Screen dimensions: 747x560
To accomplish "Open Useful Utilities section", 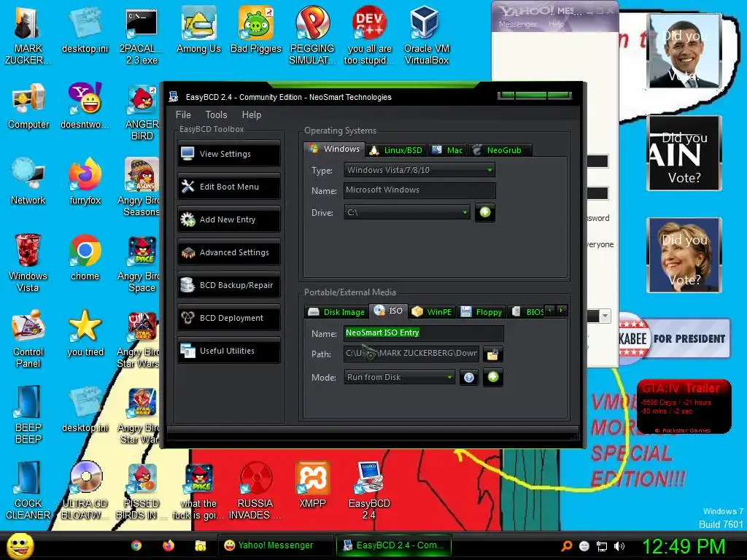I will [x=228, y=351].
